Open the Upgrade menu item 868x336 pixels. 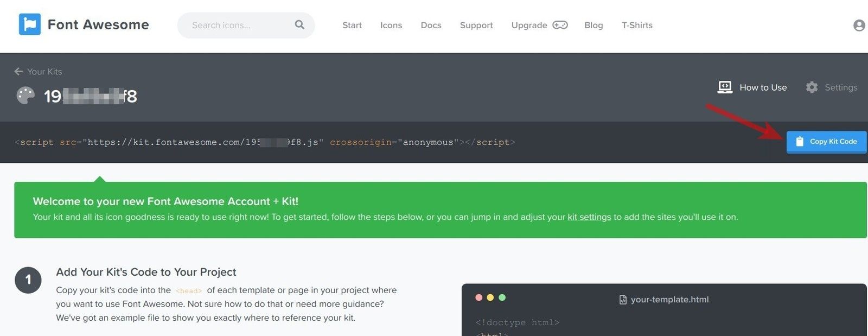tap(529, 25)
